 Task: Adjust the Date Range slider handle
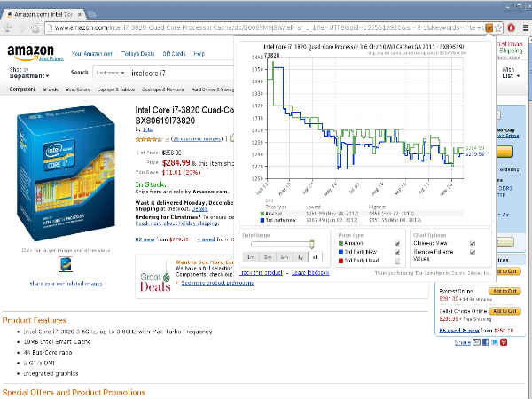coord(311,245)
